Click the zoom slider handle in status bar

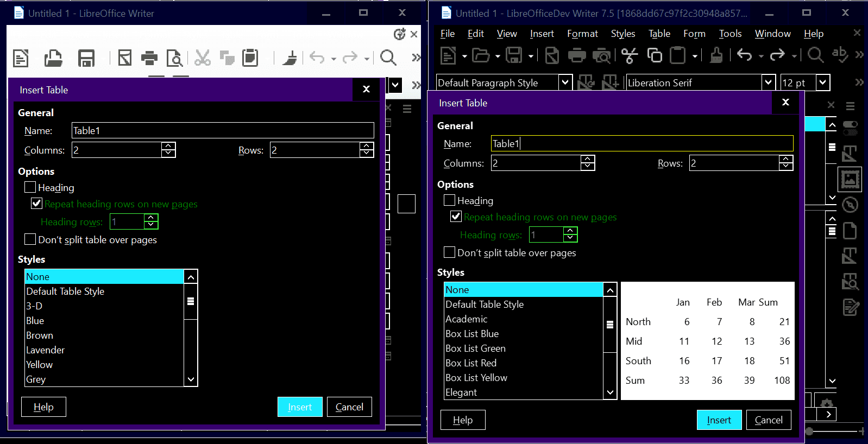click(809, 431)
